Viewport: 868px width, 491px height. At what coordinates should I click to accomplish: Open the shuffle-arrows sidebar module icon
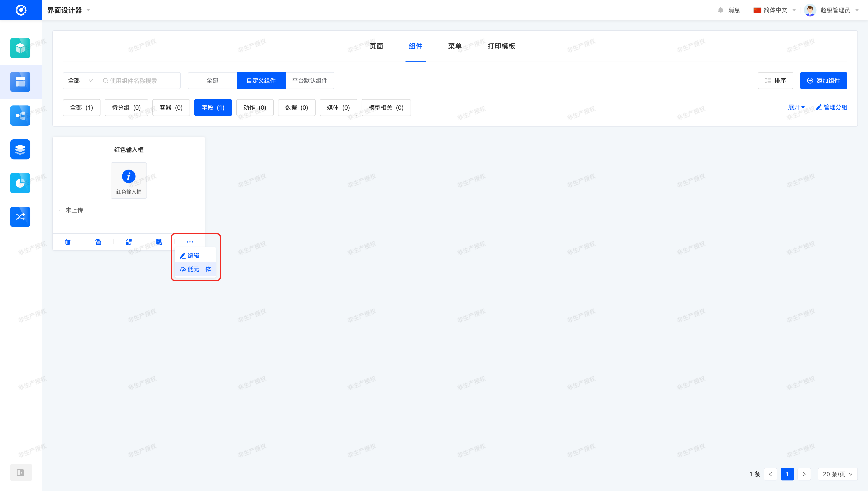(20, 216)
